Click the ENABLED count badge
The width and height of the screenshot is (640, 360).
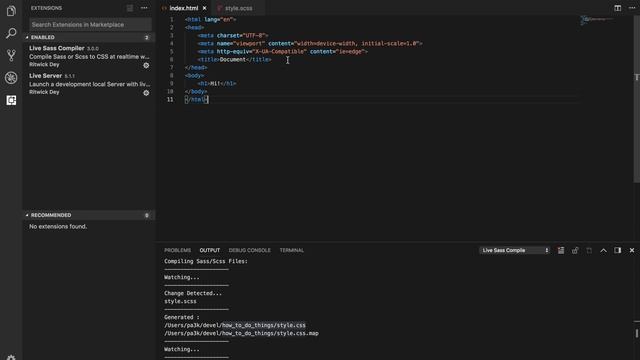coord(147,38)
